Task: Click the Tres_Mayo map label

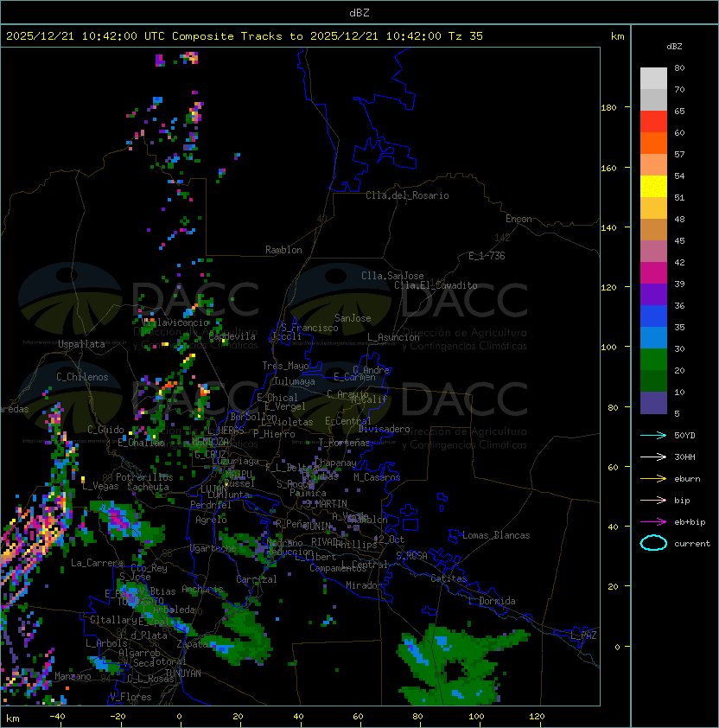Action: 285,366
